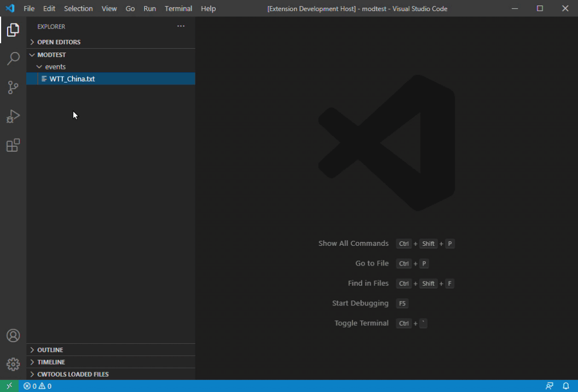The image size is (578, 392).
Task: Minimize the VS Code window
Action: click(515, 8)
